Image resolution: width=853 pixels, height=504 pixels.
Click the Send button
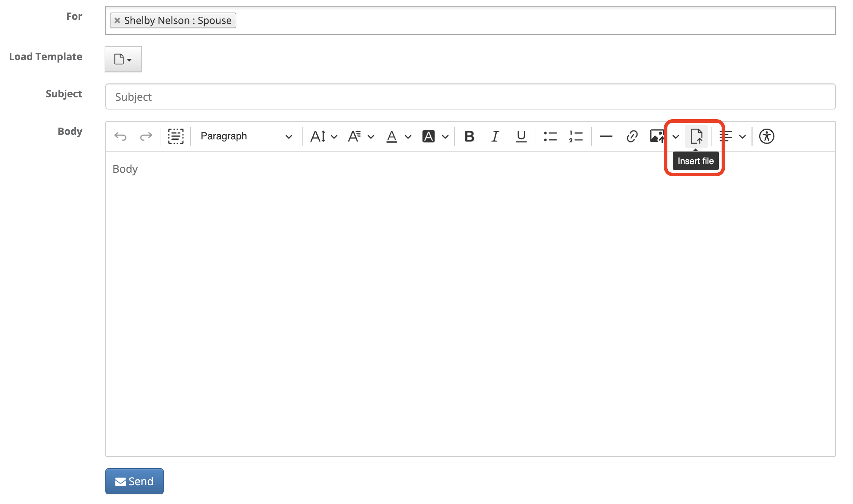pyautogui.click(x=134, y=481)
